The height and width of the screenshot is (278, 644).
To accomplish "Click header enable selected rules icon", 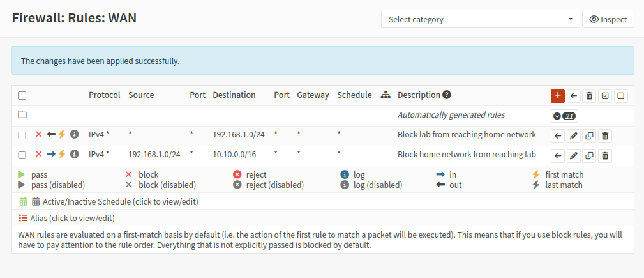I will click(x=605, y=96).
